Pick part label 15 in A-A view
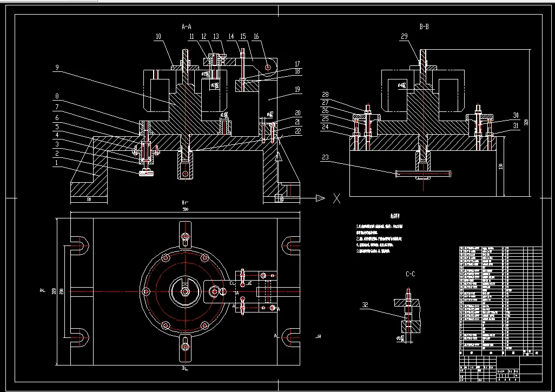Viewport: 555px width, 392px height. pos(243,36)
